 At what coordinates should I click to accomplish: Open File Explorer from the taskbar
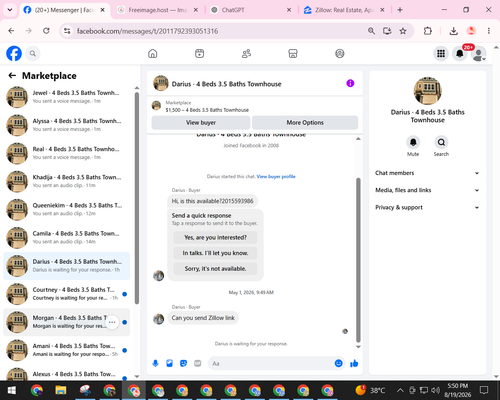point(61,390)
